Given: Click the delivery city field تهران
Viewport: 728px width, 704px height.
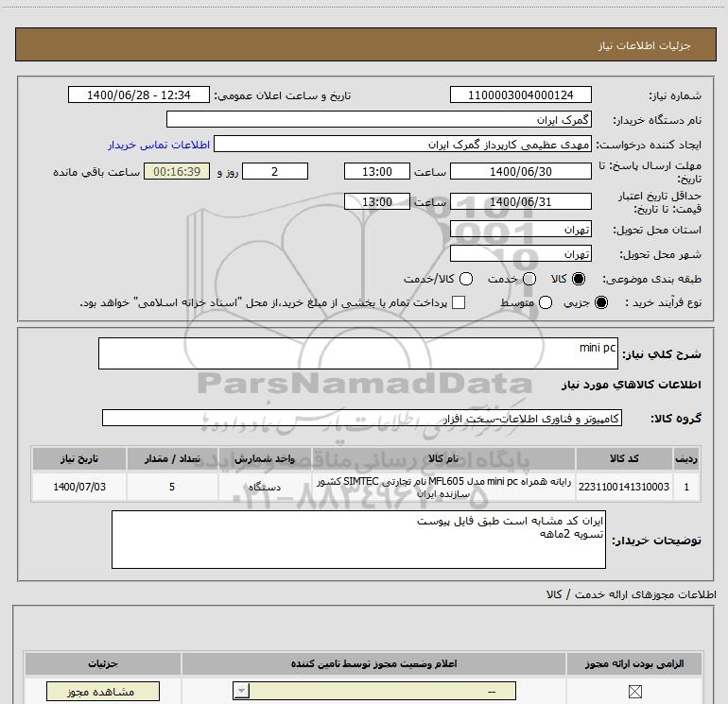Looking at the screenshot, I should point(520,254).
